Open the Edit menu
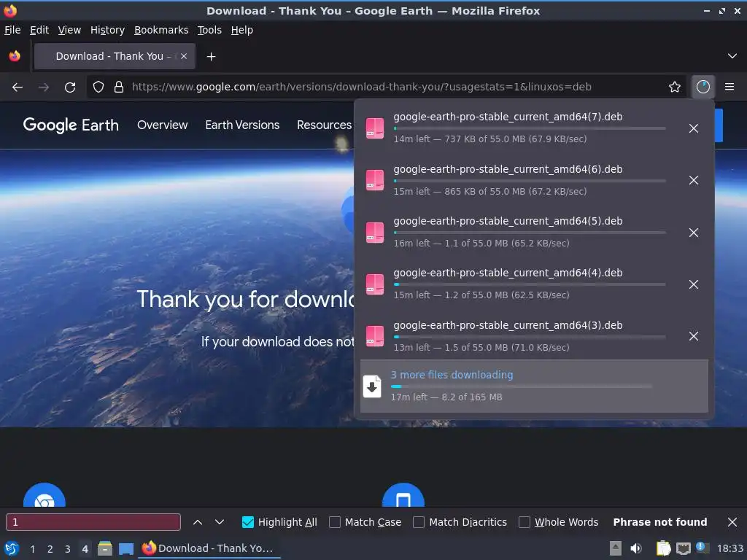Image resolution: width=747 pixels, height=560 pixels. (x=39, y=30)
